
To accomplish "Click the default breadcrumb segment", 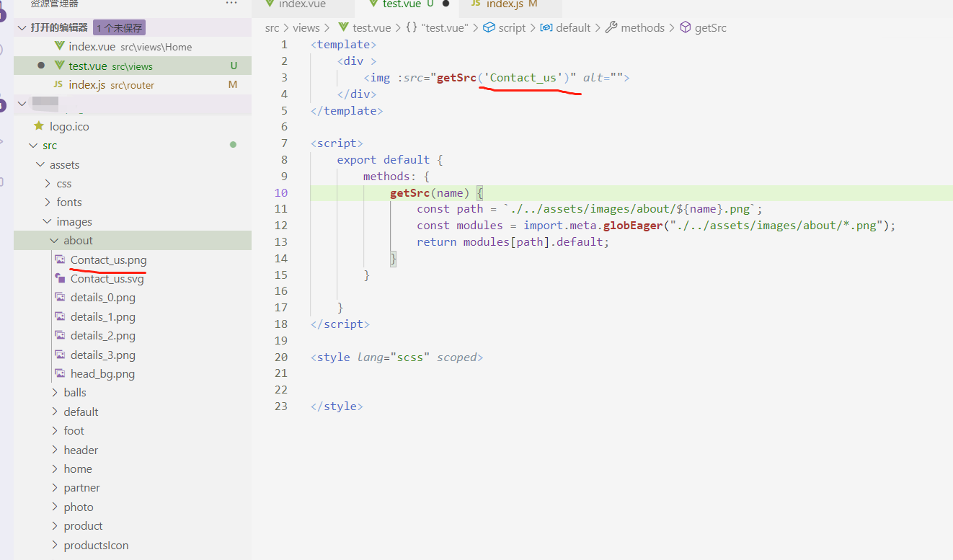I will [573, 27].
